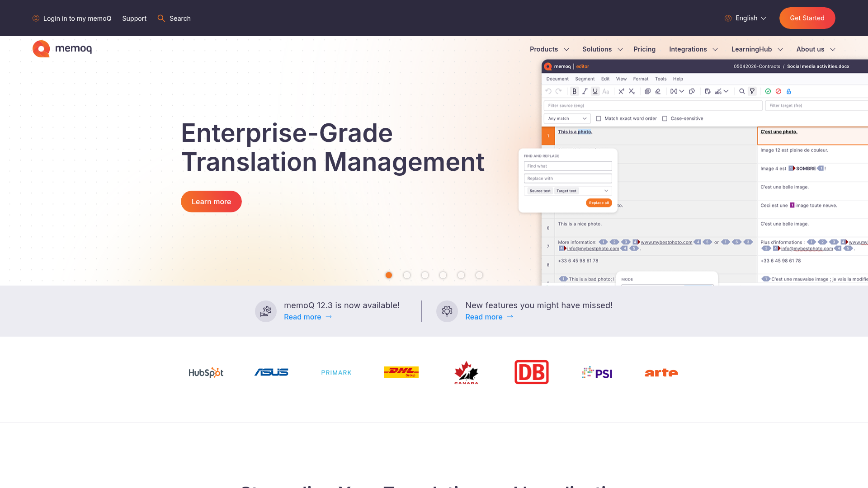Viewport: 868px width, 488px height.
Task: Click Read more under New features
Action: [x=484, y=317]
